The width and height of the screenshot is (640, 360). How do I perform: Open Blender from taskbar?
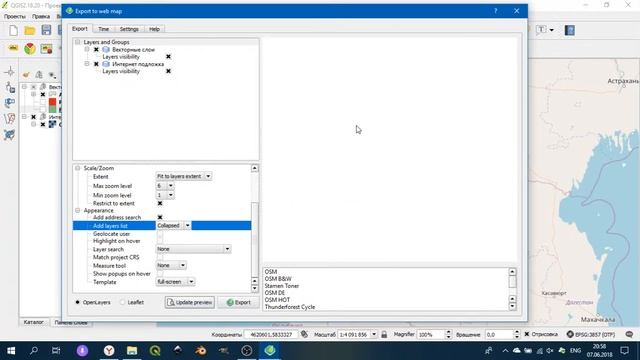[x=200, y=351]
